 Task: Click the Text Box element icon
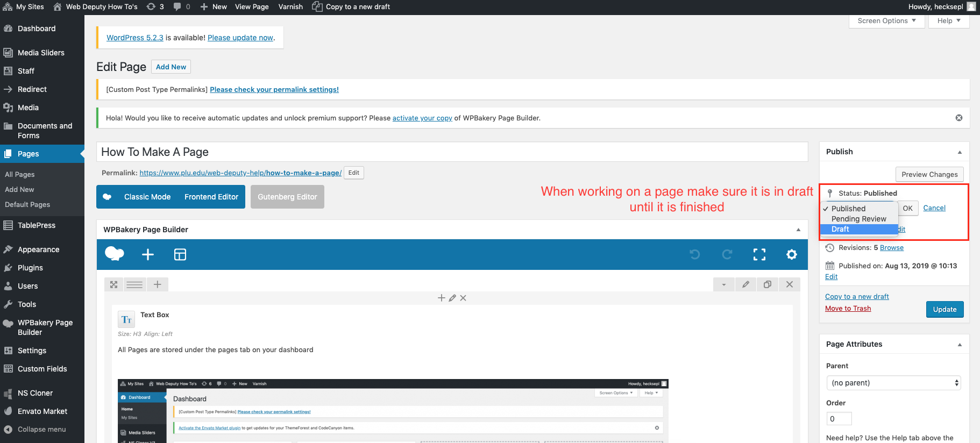(x=126, y=319)
